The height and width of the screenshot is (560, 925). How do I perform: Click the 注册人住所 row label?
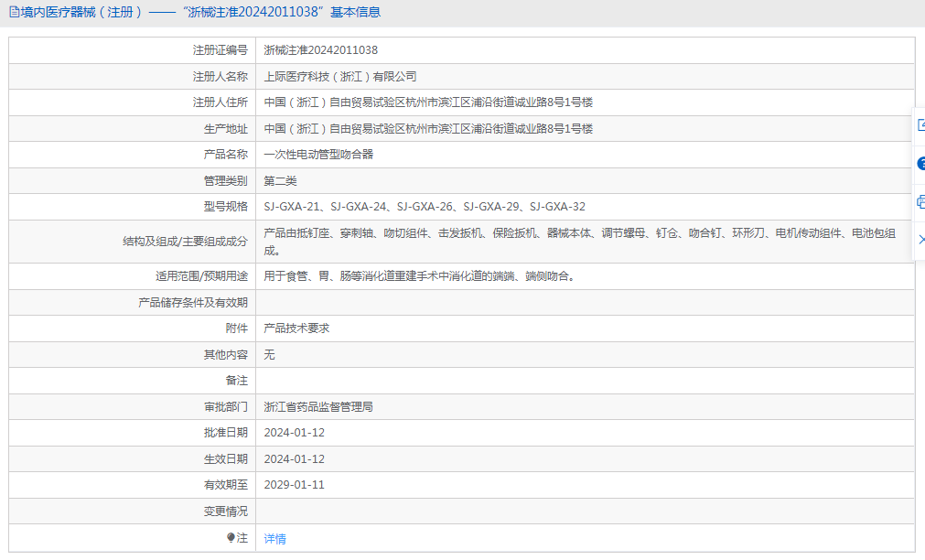220,102
